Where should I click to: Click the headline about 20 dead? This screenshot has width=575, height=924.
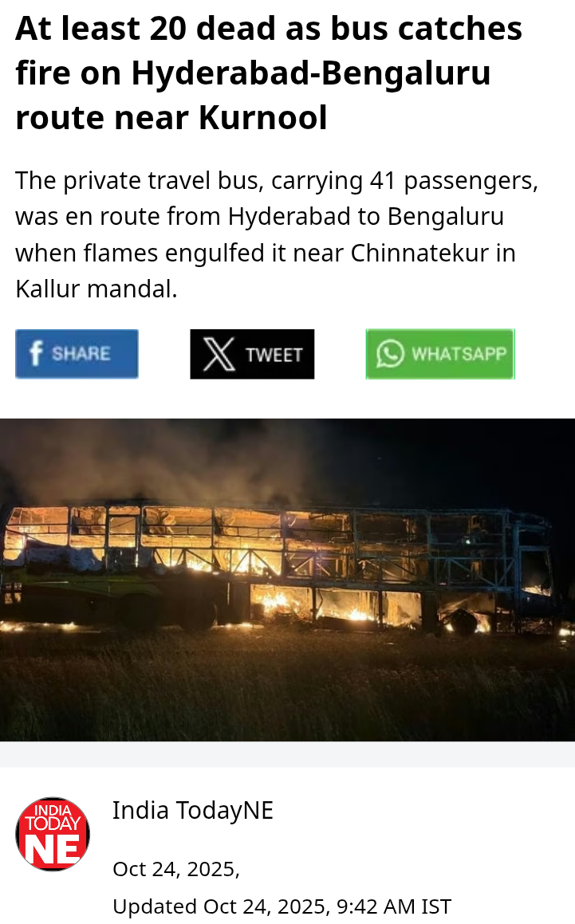point(269,73)
